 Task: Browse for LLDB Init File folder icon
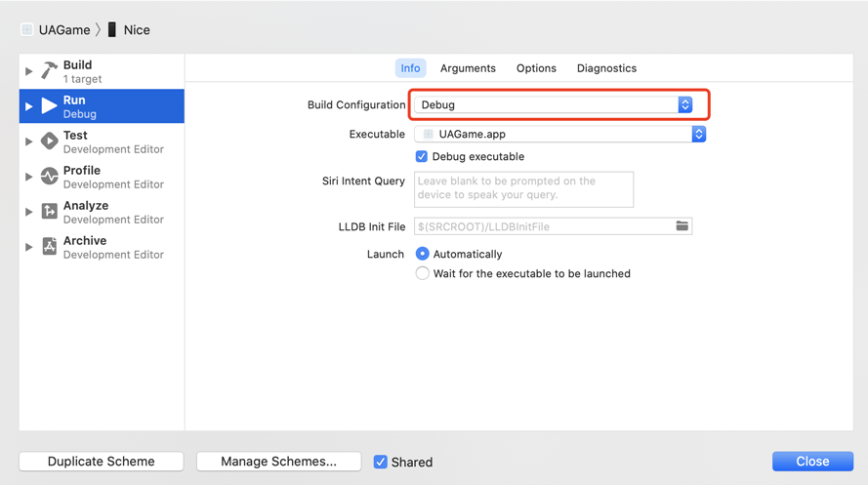682,226
